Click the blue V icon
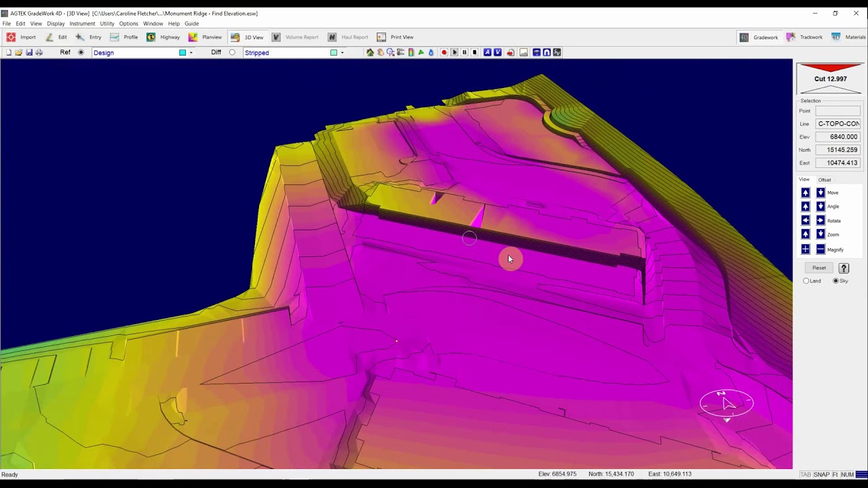868x488 pixels. coord(497,52)
